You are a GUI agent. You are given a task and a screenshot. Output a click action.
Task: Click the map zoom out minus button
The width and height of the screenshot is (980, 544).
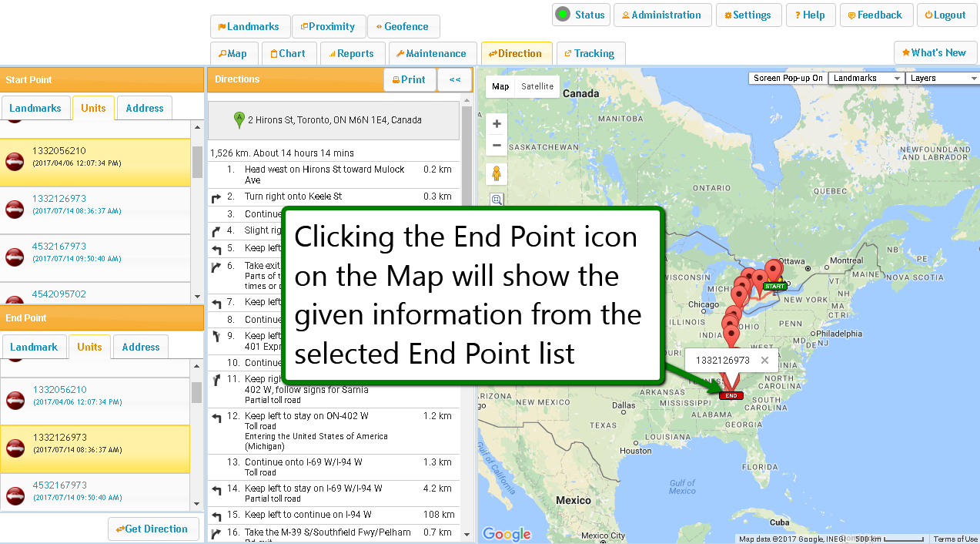point(497,145)
